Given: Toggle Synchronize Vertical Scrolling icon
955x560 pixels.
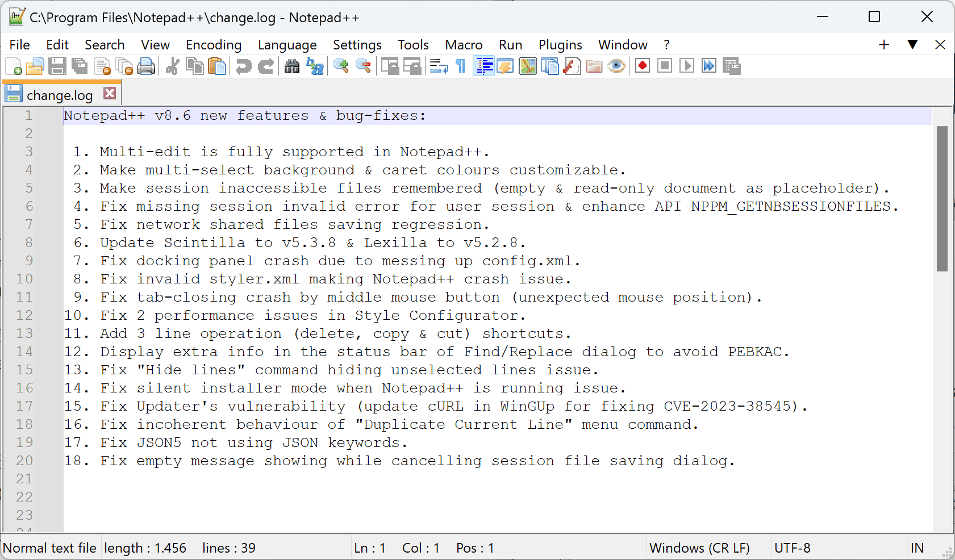Looking at the screenshot, I should [390, 66].
